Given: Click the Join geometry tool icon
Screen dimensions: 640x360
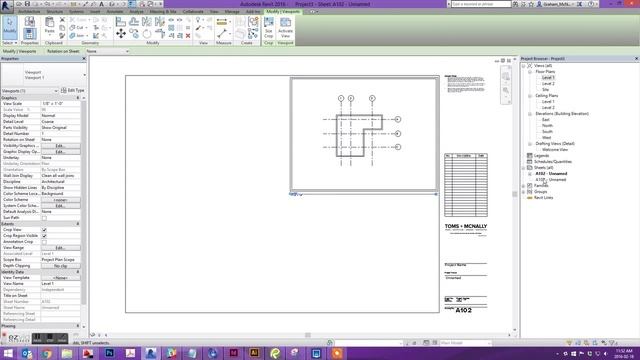Looking at the screenshot, I should coord(72,36).
